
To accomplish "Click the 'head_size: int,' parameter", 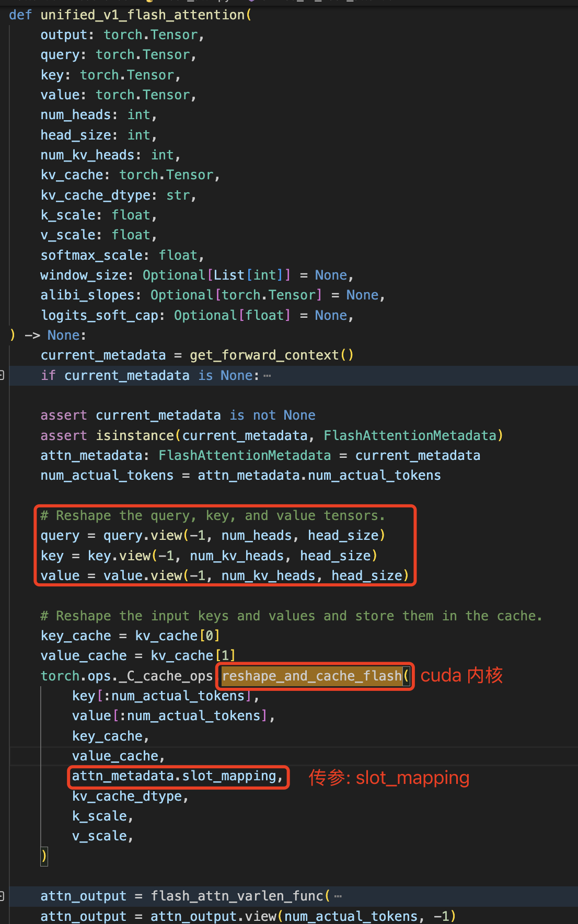I will coord(99,135).
